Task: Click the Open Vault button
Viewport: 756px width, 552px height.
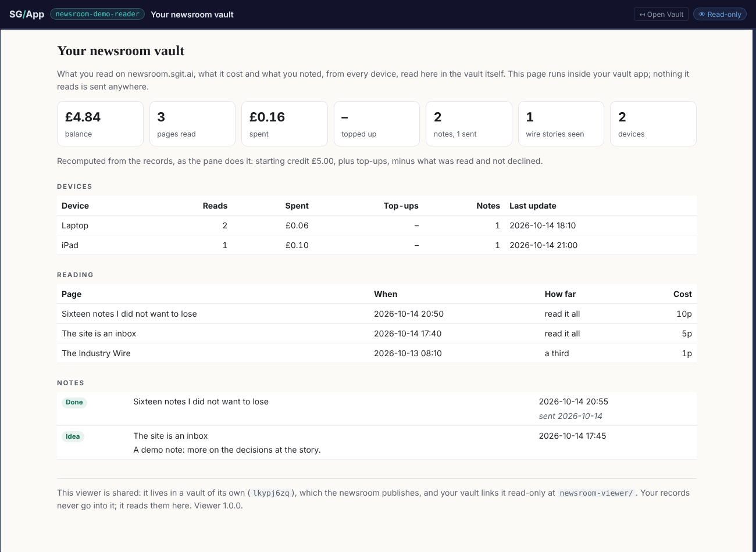Action: coord(661,15)
